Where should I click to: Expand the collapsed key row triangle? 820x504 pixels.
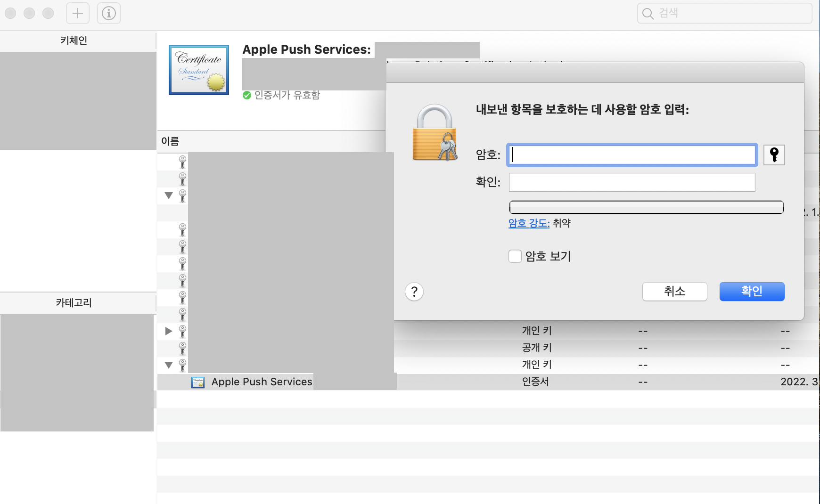(x=169, y=331)
